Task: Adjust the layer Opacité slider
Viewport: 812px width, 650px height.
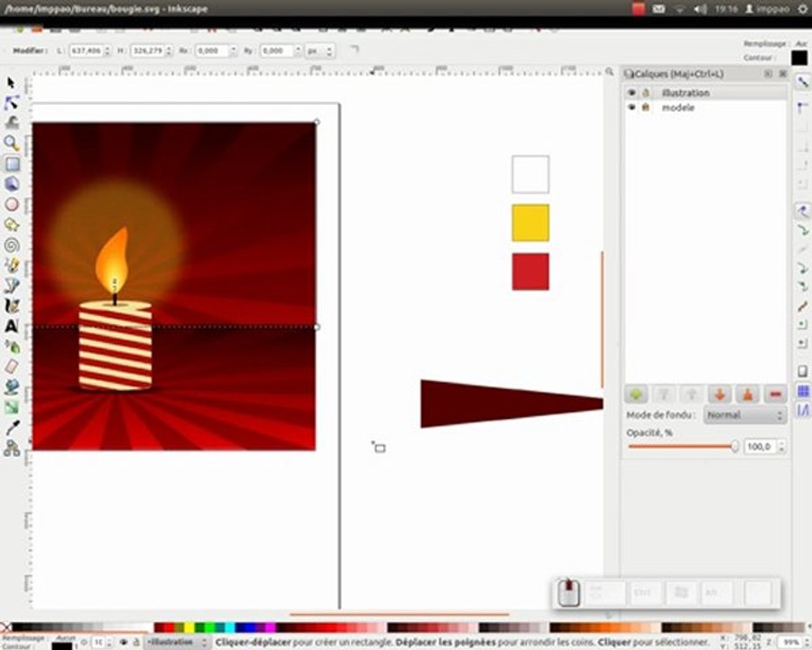Action: 684,446
